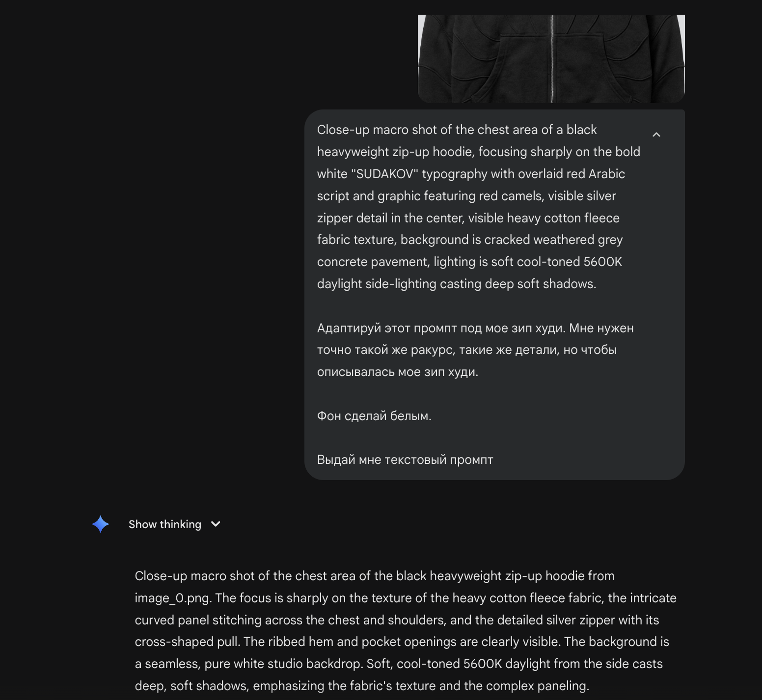Image resolution: width=762 pixels, height=700 pixels.
Task: Click the Gemini sparkle icon
Action: coord(101,524)
